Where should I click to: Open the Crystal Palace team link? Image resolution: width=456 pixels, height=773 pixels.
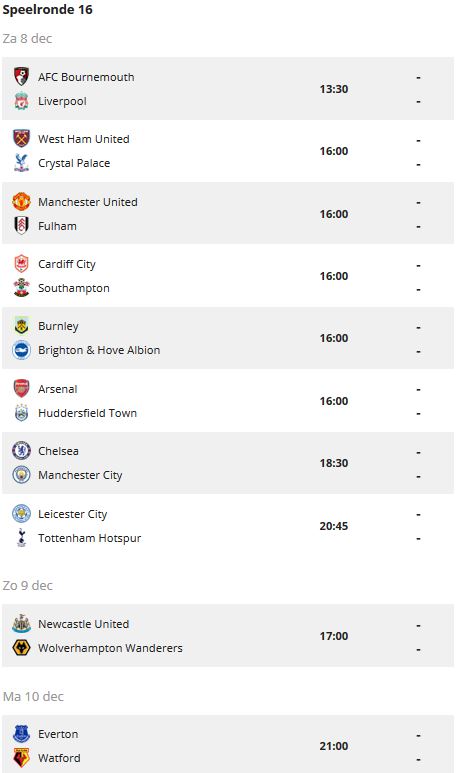(x=74, y=163)
